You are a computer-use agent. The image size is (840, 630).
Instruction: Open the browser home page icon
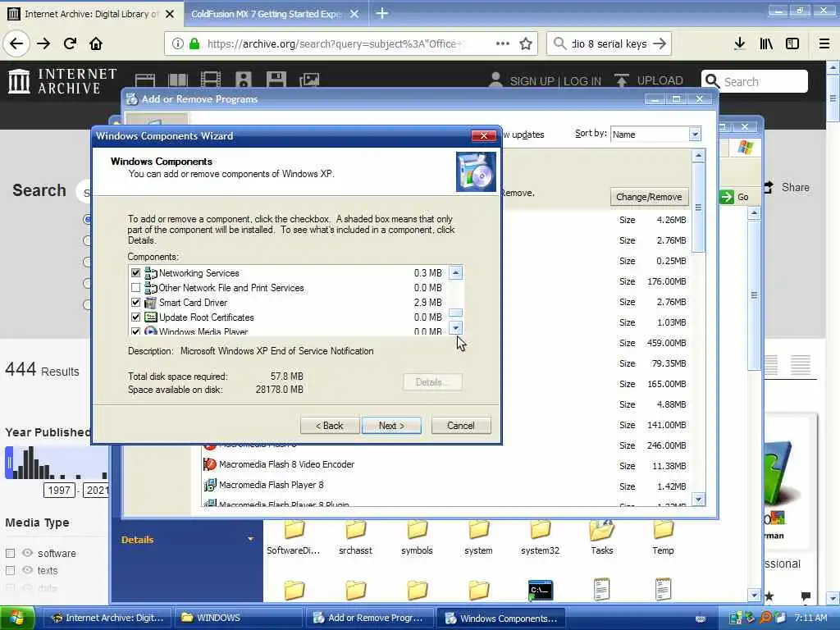(x=96, y=44)
